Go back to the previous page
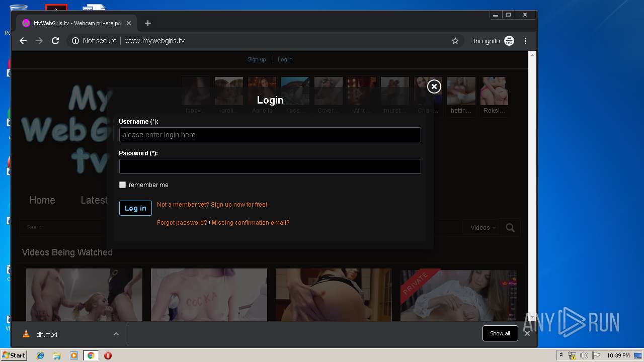Image resolution: width=644 pixels, height=362 pixels. [x=23, y=41]
